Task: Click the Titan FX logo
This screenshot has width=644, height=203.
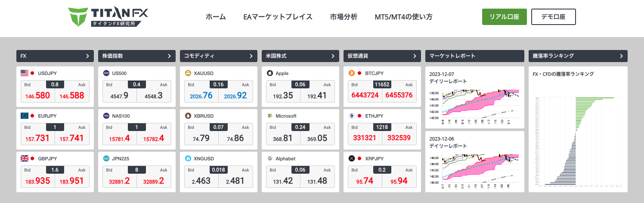Action: [108, 17]
